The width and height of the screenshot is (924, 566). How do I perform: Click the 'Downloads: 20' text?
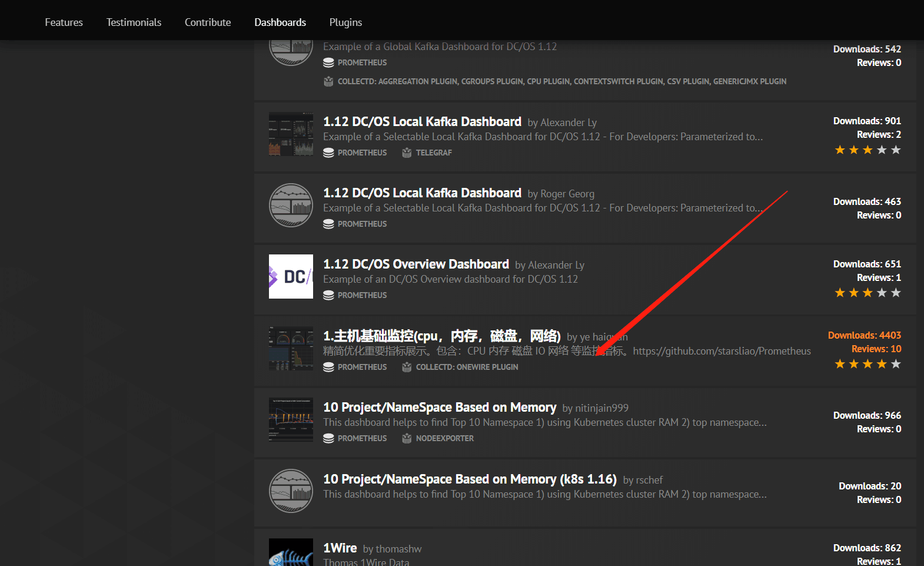[x=870, y=486]
